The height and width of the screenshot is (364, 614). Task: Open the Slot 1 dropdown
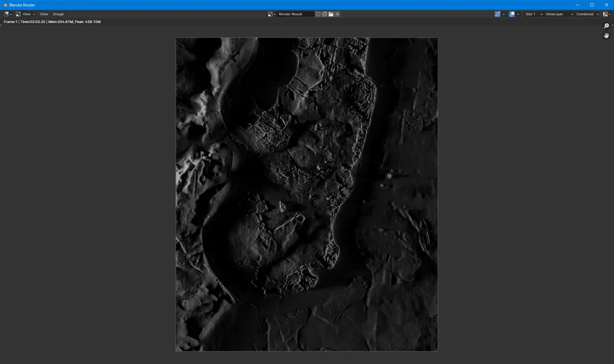534,14
